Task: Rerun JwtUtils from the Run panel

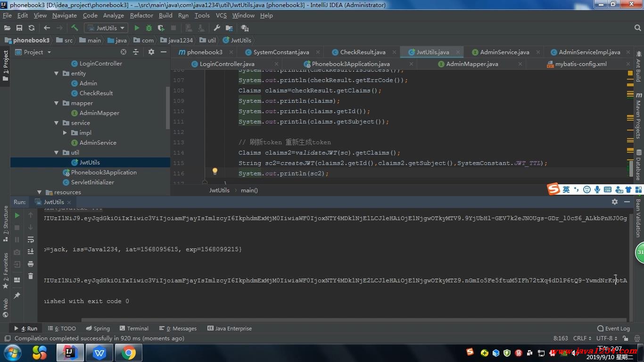Action: point(17,215)
